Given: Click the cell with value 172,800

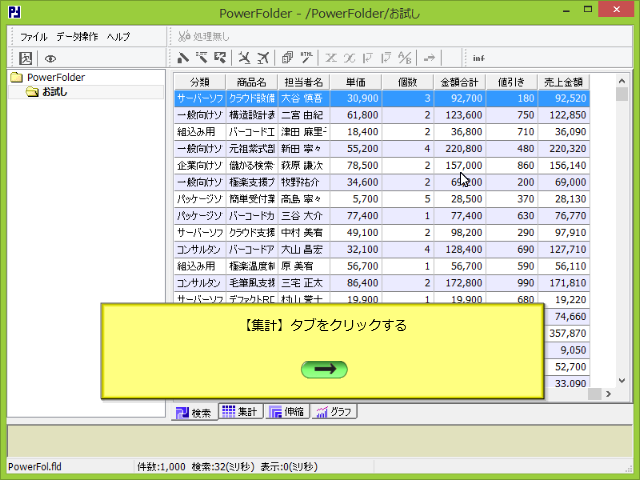Looking at the screenshot, I should coord(459,283).
